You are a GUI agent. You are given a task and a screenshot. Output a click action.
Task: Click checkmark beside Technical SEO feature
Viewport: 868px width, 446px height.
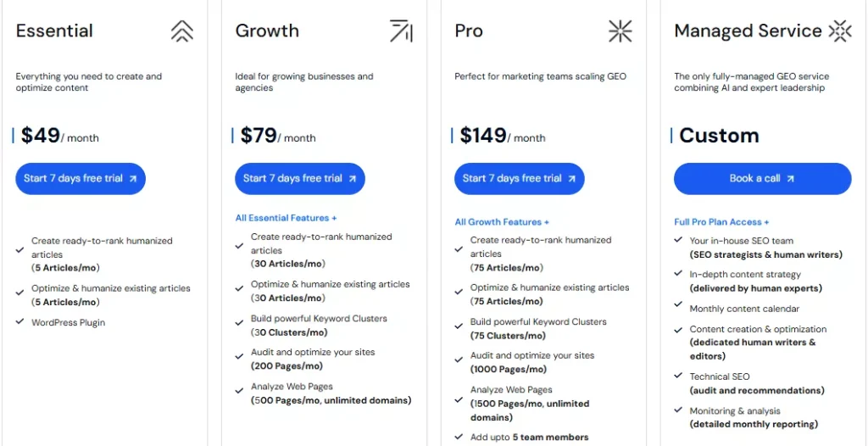[679, 376]
